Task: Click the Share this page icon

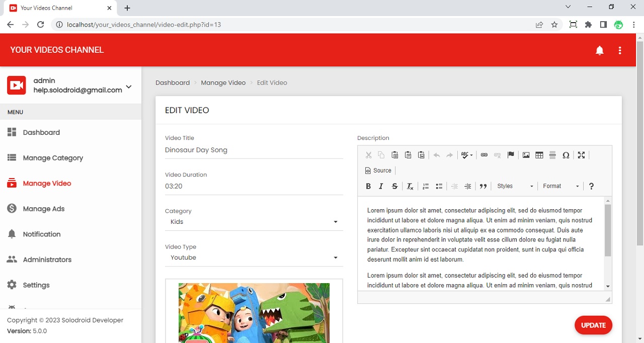Action: 539,25
